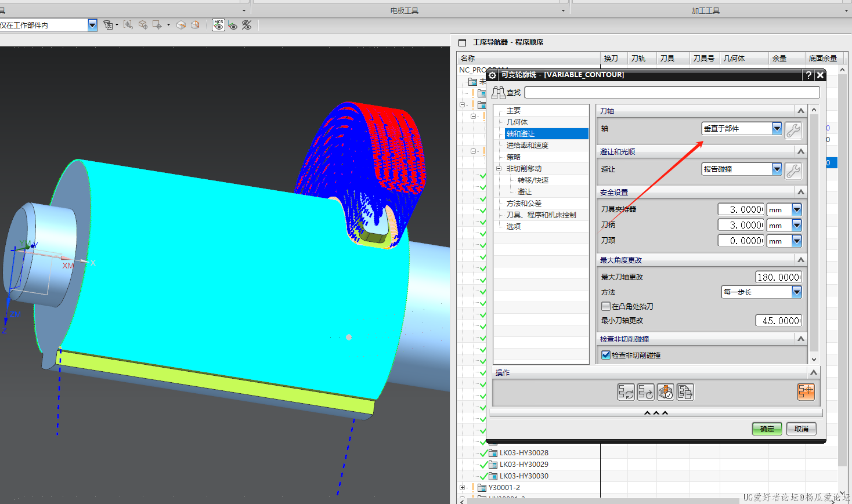This screenshot has width=852, height=504.
Task: Open the 刀柄 unit mm dropdown
Action: click(797, 225)
